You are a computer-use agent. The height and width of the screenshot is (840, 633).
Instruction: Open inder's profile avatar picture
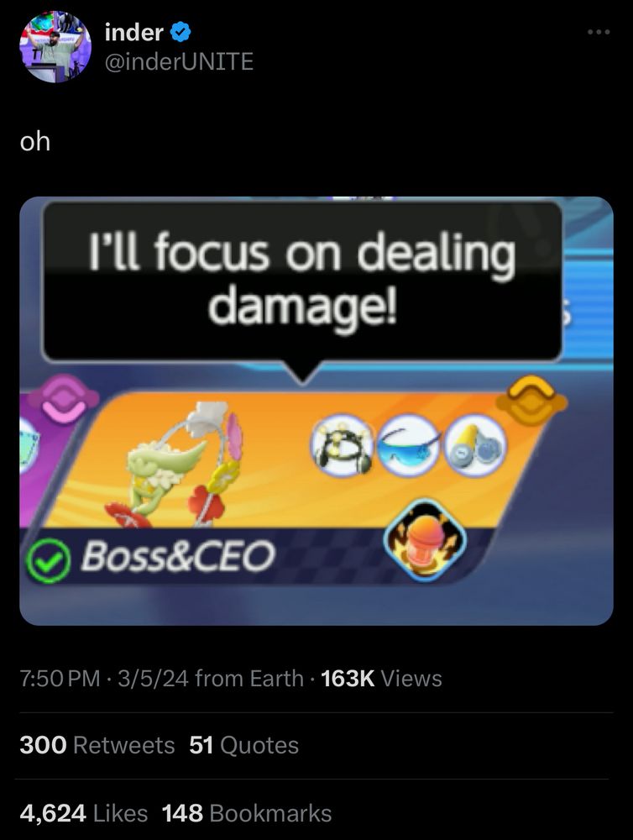click(55, 47)
